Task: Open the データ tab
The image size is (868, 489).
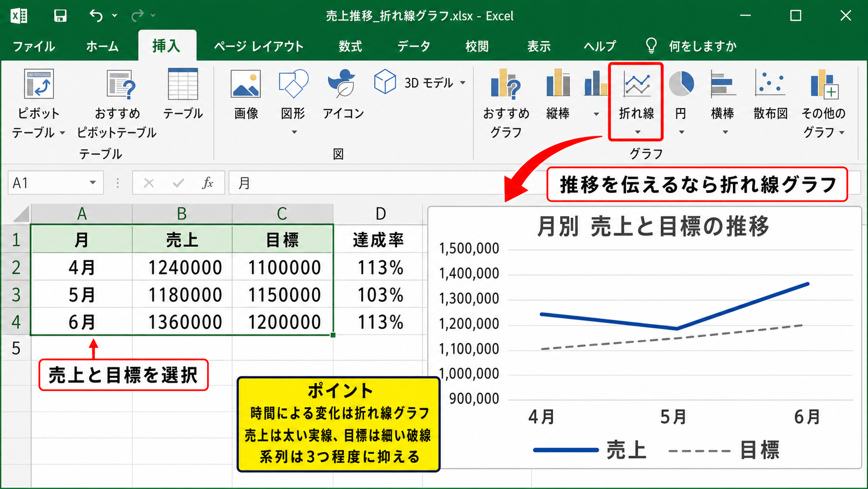Action: (414, 46)
